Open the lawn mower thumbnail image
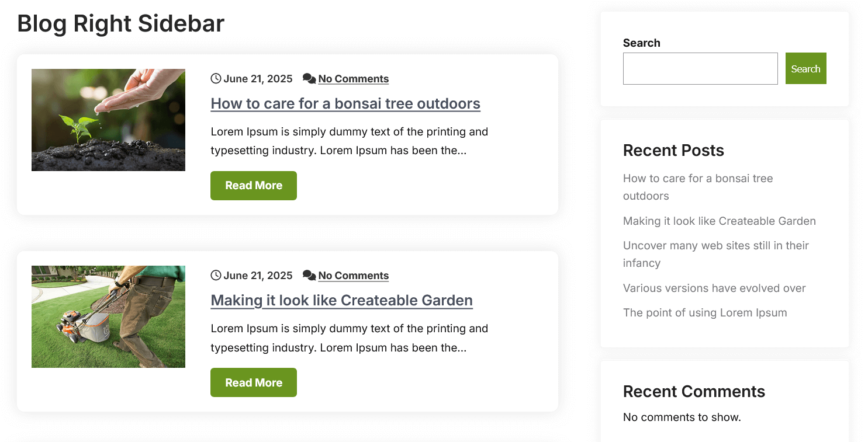 click(x=108, y=316)
